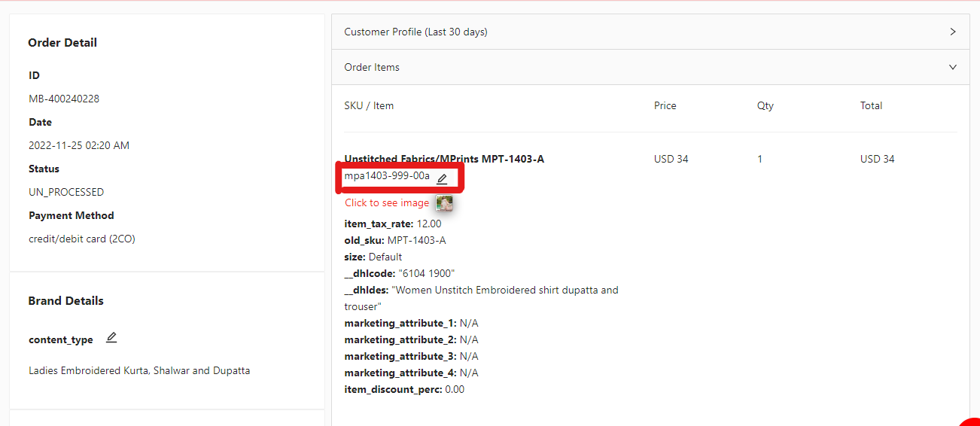The width and height of the screenshot is (980, 426).
Task: Edit content_type using its pencil icon
Action: 111,338
